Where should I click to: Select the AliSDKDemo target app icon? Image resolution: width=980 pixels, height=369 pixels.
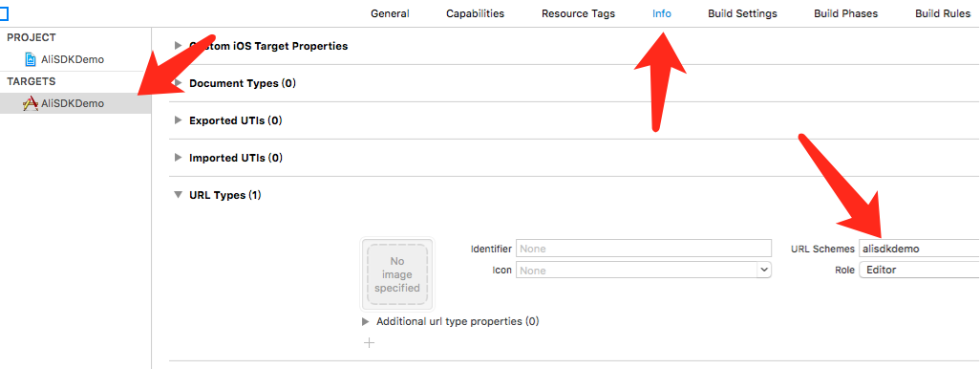(x=30, y=104)
